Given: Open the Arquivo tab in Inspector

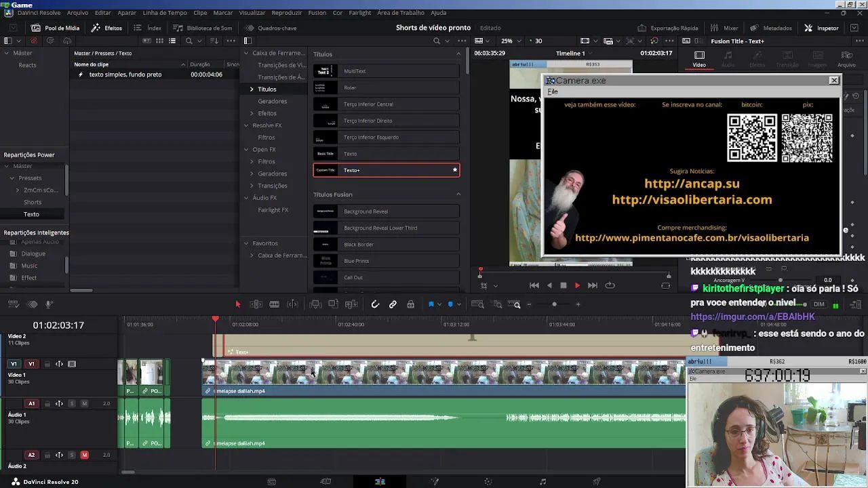Looking at the screenshot, I should (847, 60).
